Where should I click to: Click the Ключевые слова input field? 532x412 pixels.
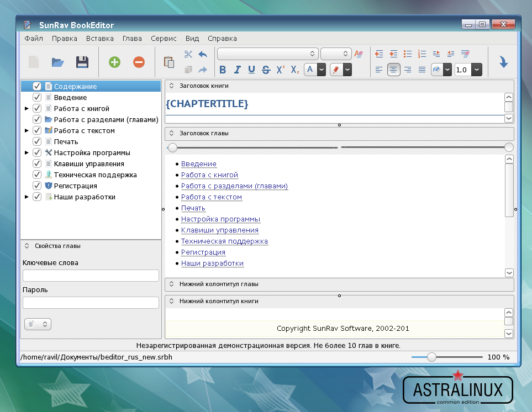click(91, 276)
